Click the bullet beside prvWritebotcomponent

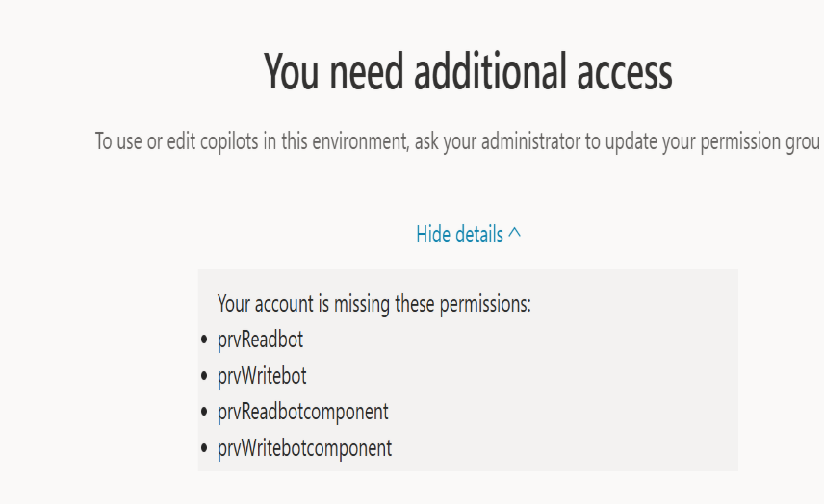pos(204,449)
